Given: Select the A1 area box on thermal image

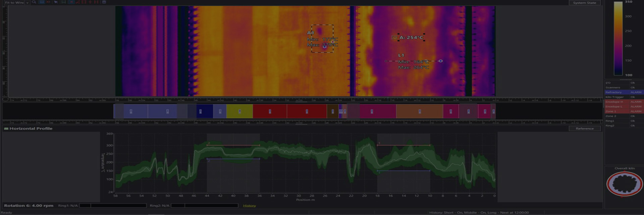Looking at the screenshot, I should (x=322, y=38).
